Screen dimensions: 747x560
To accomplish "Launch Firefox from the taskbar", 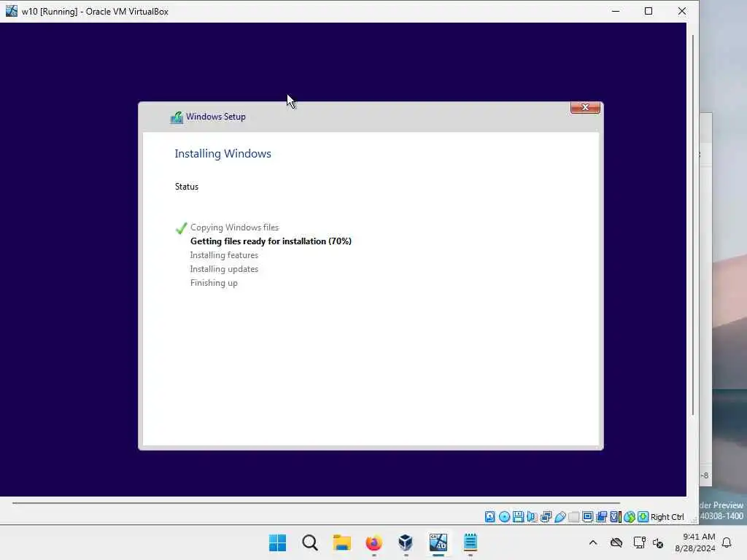I will [374, 542].
